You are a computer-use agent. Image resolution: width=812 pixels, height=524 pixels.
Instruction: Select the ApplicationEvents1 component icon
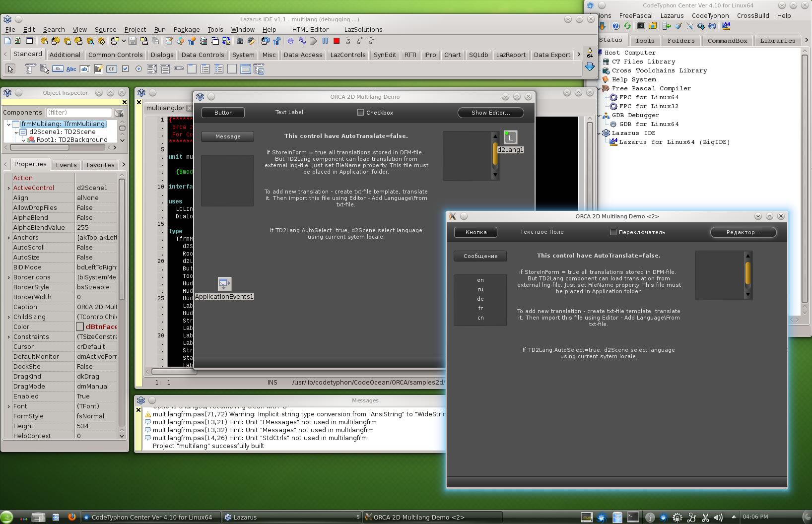[x=224, y=284]
